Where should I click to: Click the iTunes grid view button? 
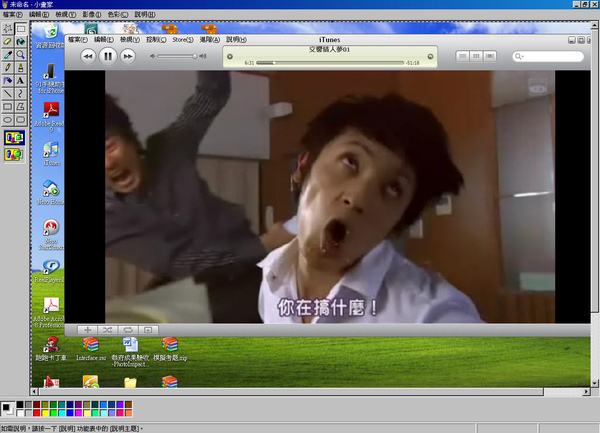click(476, 56)
